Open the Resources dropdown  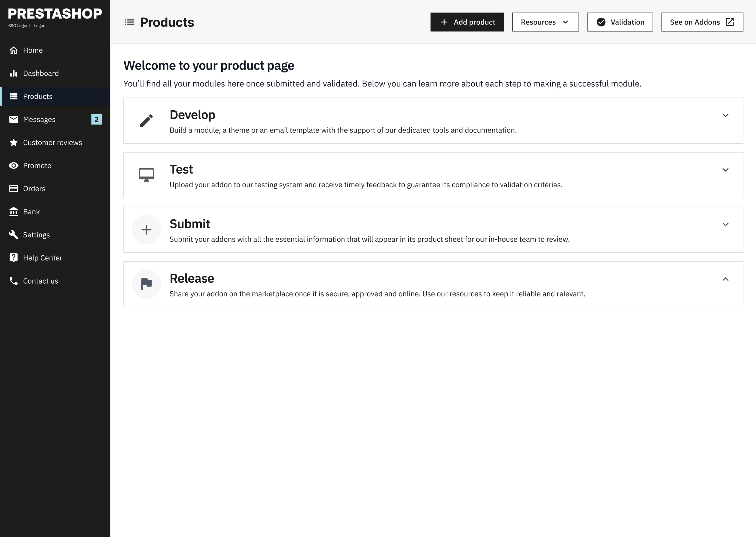pyautogui.click(x=545, y=22)
